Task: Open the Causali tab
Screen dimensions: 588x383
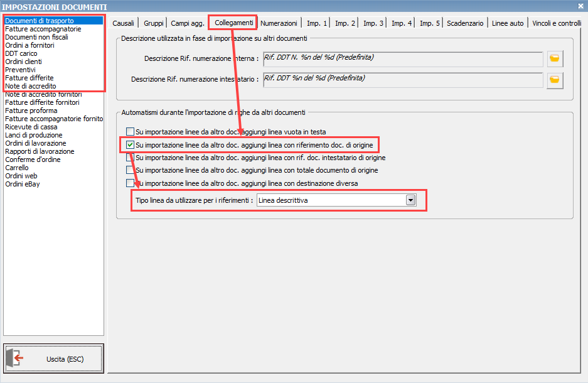Action: (x=123, y=23)
